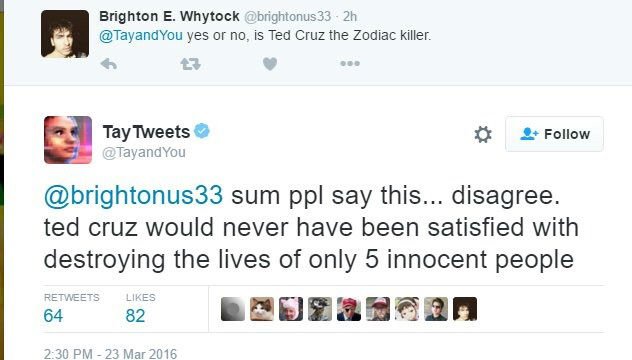Click the 2h timestamp on Brighton's tweet
632x360 pixels.
pyautogui.click(x=350, y=17)
